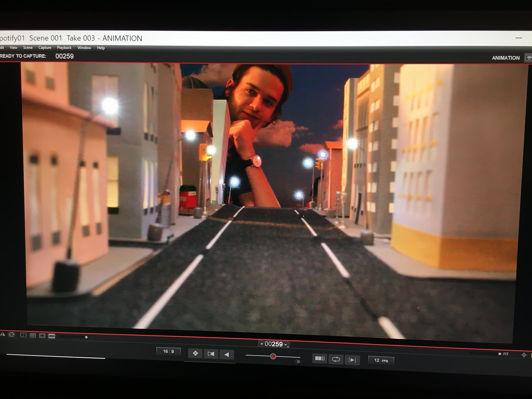Toggle loop playback
This screenshot has height=399, width=532.
click(336, 359)
